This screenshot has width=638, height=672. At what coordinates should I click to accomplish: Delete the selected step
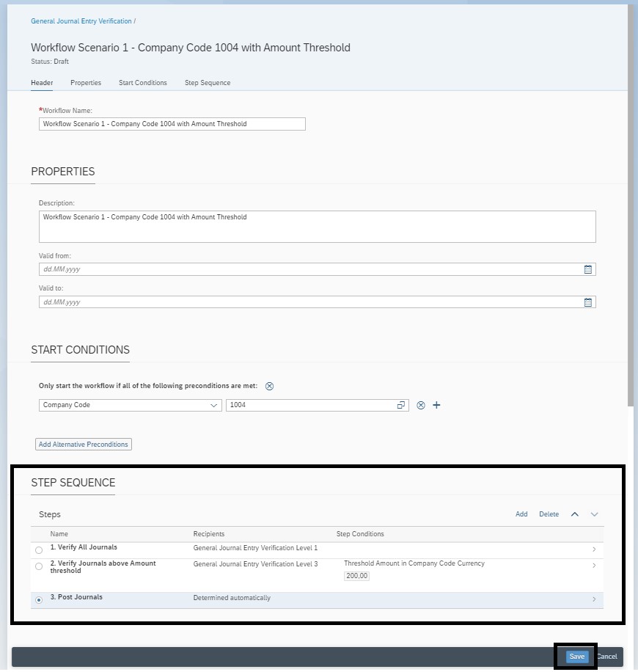(549, 514)
